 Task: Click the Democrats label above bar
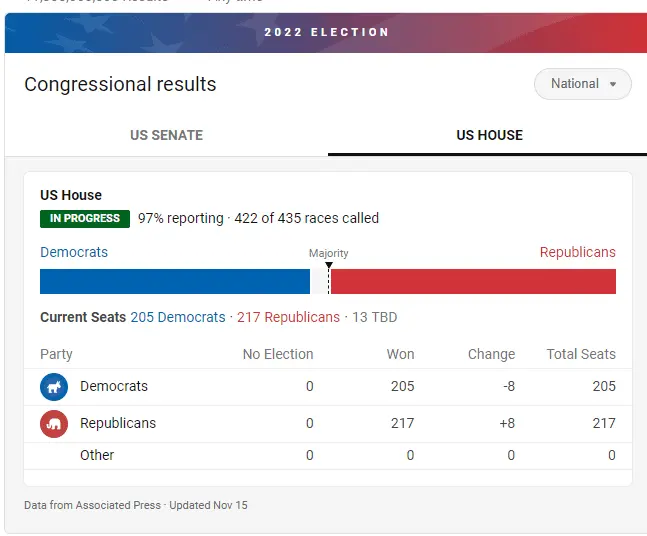tap(74, 252)
